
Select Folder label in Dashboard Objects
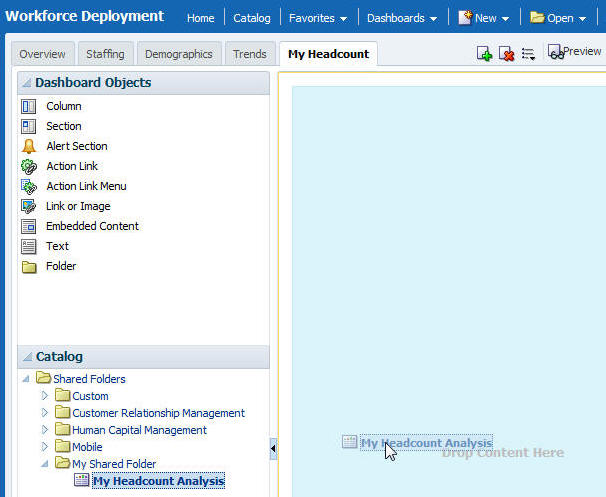(x=61, y=267)
